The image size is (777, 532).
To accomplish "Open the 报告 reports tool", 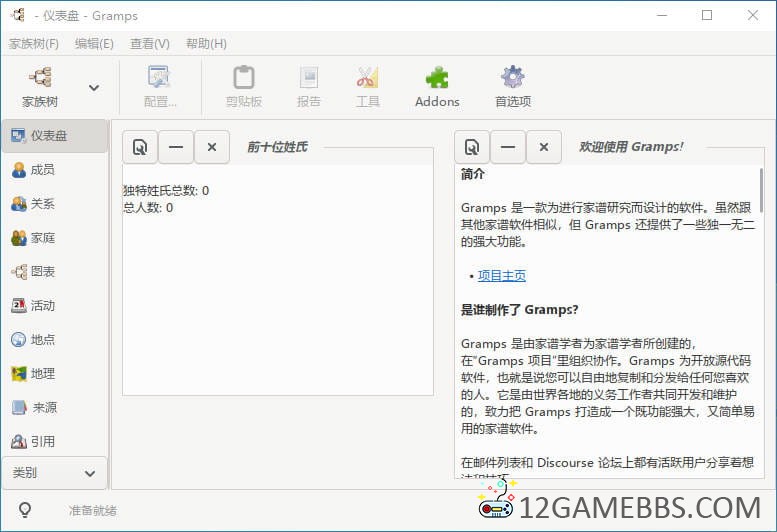I will 309,87.
